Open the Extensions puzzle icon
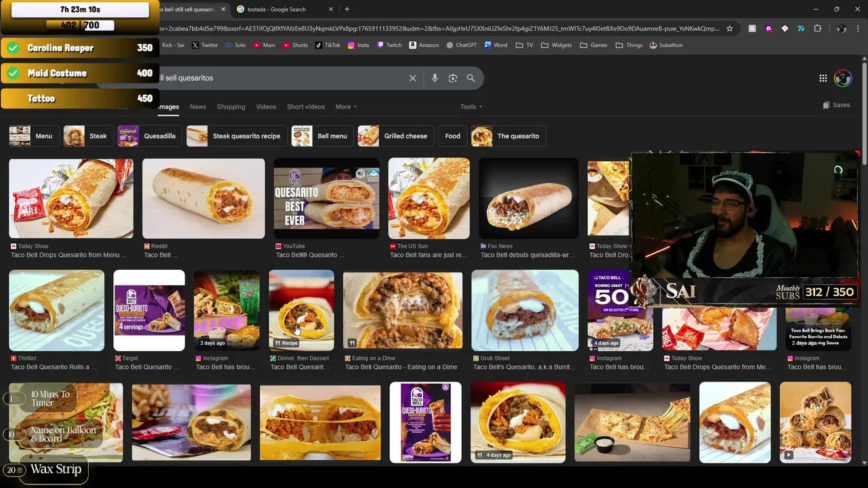The image size is (868, 488). [x=817, y=28]
